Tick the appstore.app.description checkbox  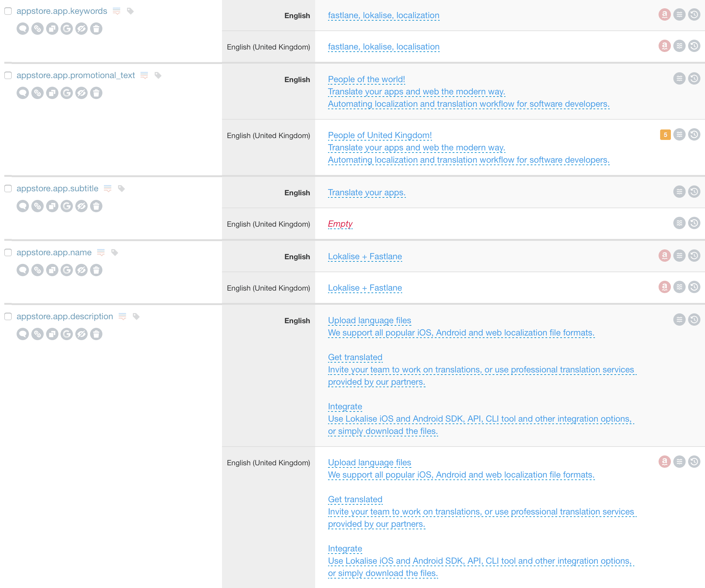click(x=8, y=317)
